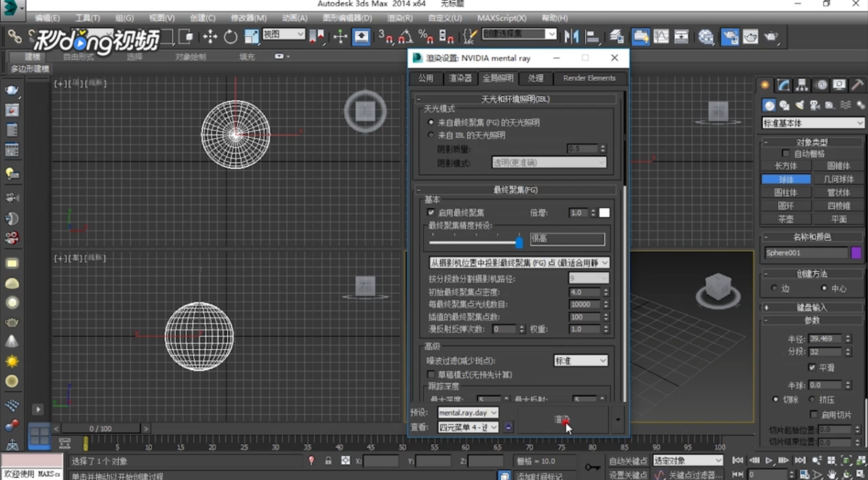
Task: Open the Modifiers menu
Action: click(x=250, y=18)
